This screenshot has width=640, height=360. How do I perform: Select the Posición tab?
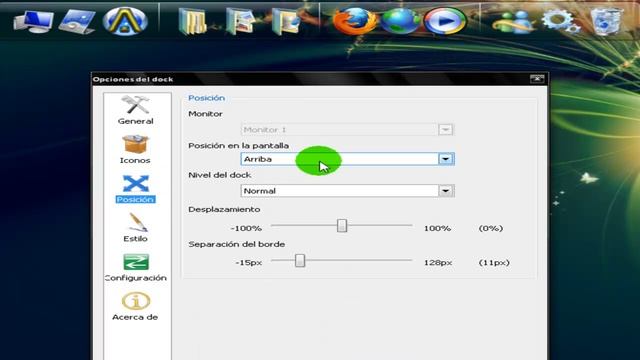pos(136,189)
